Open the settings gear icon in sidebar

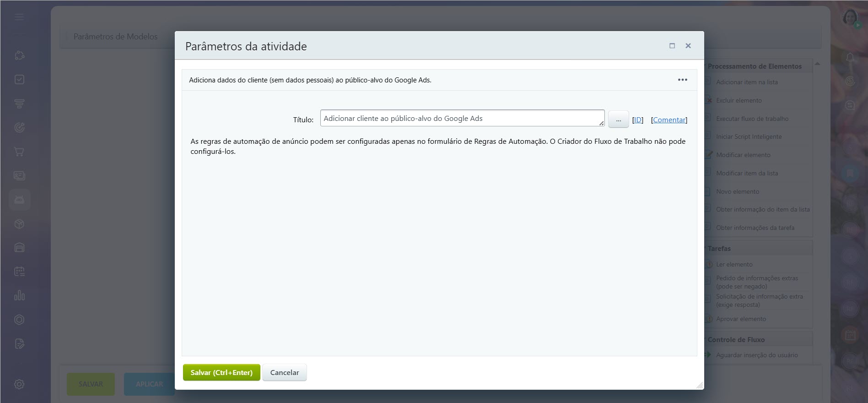click(19, 384)
